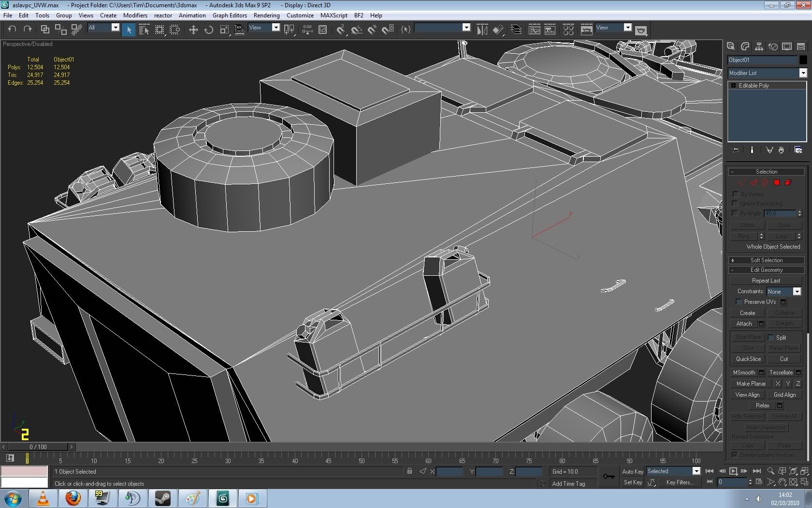This screenshot has width=812, height=508.
Task: Switch to Polygon sub-object selection
Action: (776, 182)
